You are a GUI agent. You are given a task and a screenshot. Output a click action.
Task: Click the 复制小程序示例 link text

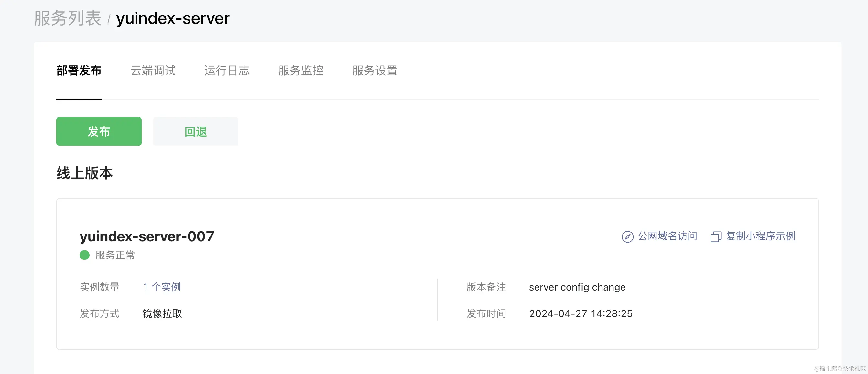point(760,236)
